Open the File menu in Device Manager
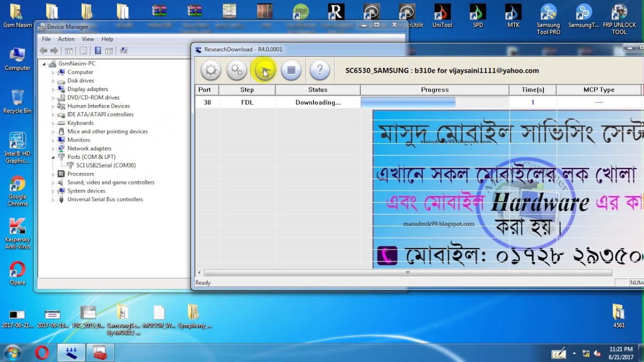The width and height of the screenshot is (644, 362). (46, 39)
